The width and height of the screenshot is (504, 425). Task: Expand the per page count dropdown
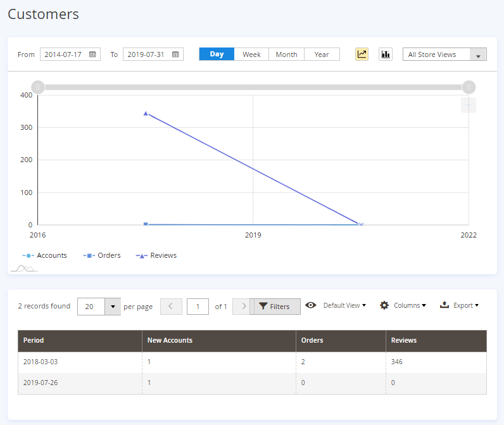click(x=112, y=307)
